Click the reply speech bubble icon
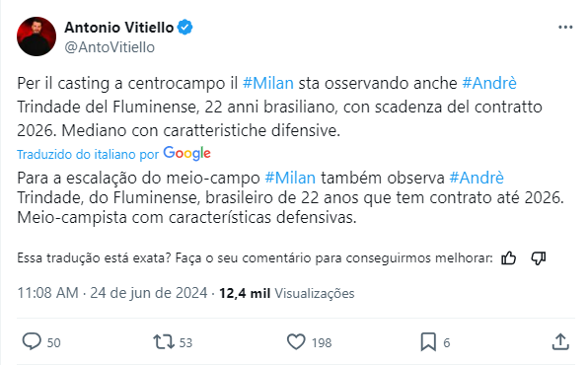 click(x=32, y=341)
